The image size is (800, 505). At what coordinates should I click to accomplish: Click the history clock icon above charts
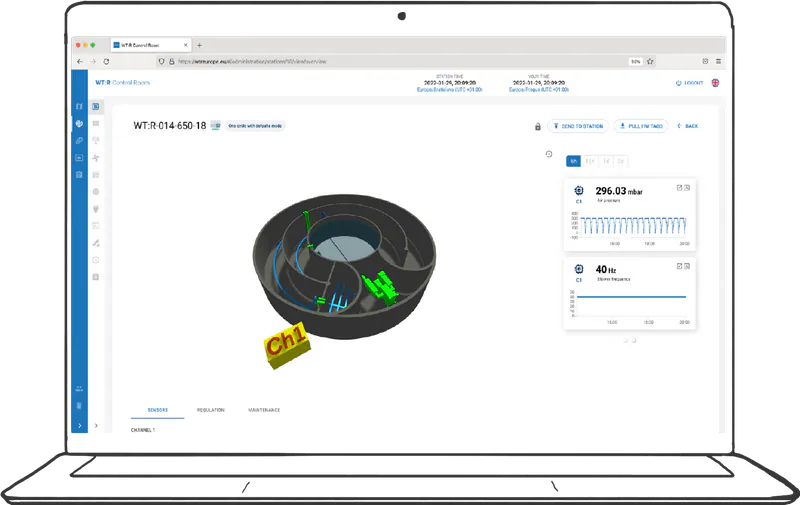pos(549,154)
